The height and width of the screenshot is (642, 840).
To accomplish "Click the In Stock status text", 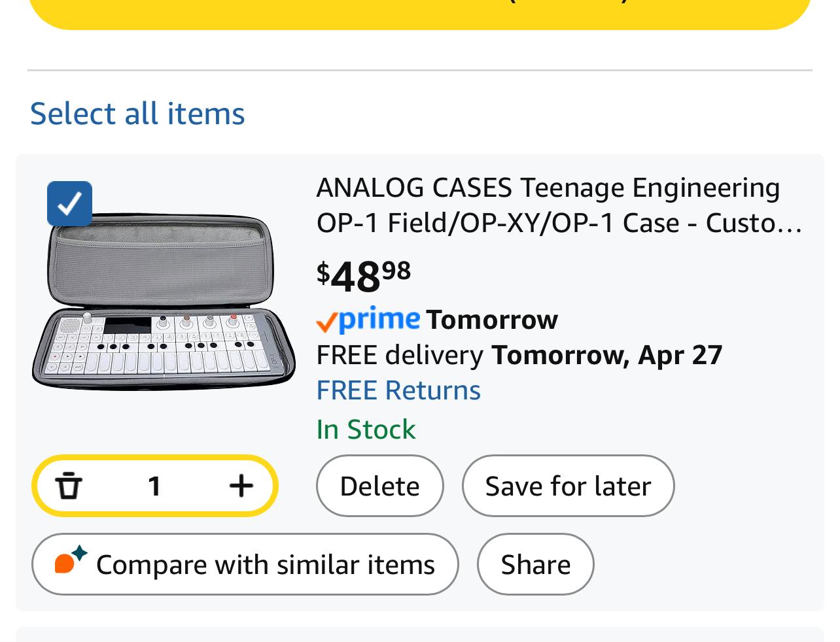I will tap(366, 430).
